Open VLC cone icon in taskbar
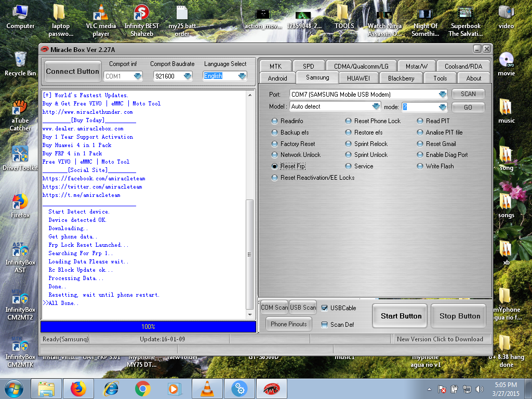 point(207,389)
